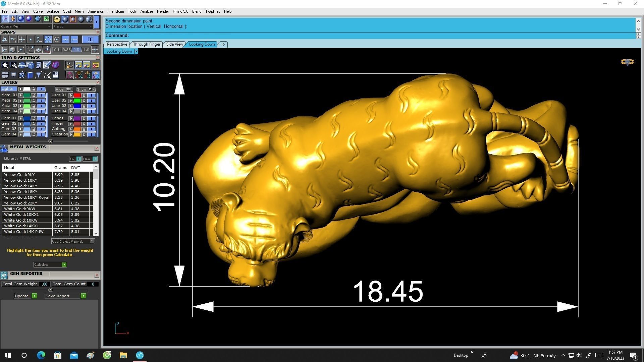Enable the Point snap icon
This screenshot has width=644, height=362.
coord(31,40)
